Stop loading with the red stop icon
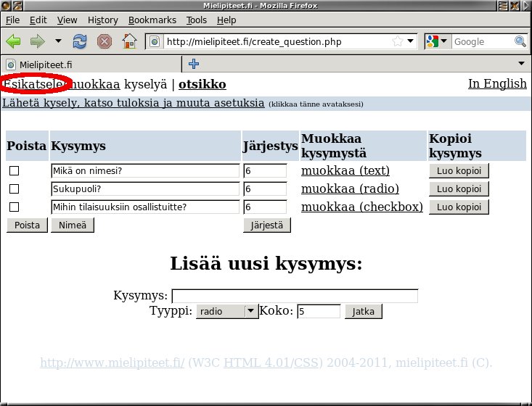Viewport: 532px width, 406px height. click(105, 41)
